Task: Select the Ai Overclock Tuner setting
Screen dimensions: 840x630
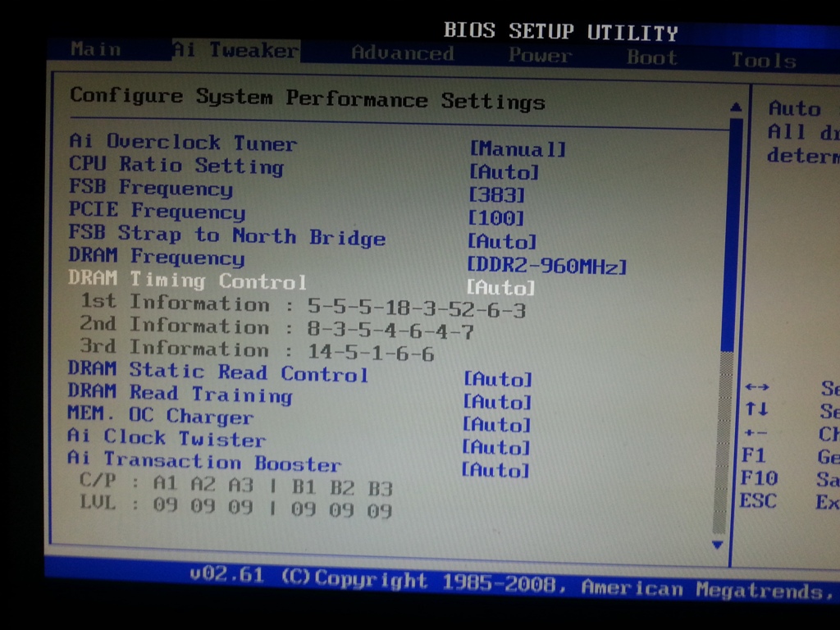Action: [183, 142]
